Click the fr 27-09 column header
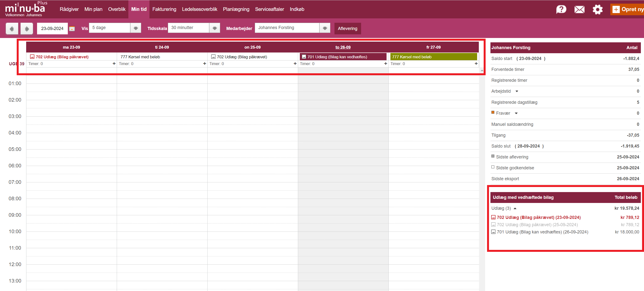Screen dimensions: 644x291 click(x=433, y=47)
